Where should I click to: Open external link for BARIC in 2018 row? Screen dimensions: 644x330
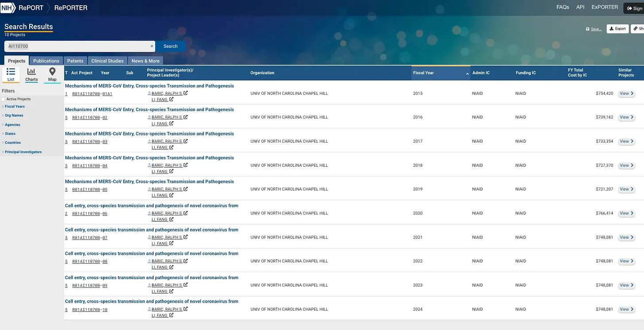(x=186, y=165)
